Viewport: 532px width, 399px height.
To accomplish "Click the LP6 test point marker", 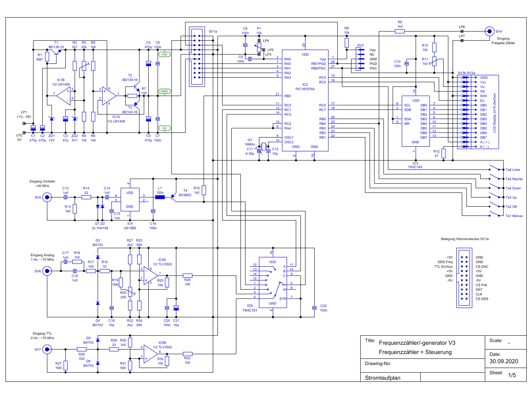I will point(462,31).
